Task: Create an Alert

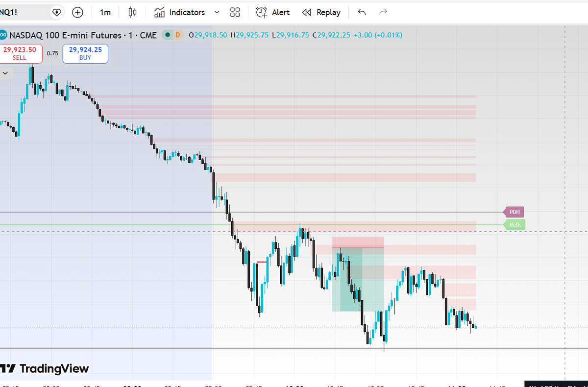Action: coord(273,12)
